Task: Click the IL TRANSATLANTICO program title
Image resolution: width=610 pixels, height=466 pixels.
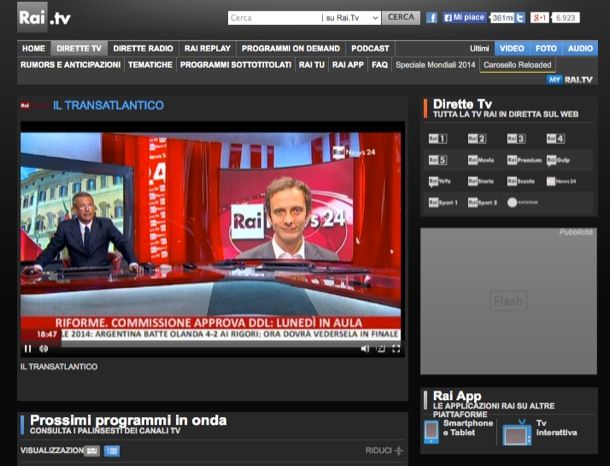Action: point(109,105)
